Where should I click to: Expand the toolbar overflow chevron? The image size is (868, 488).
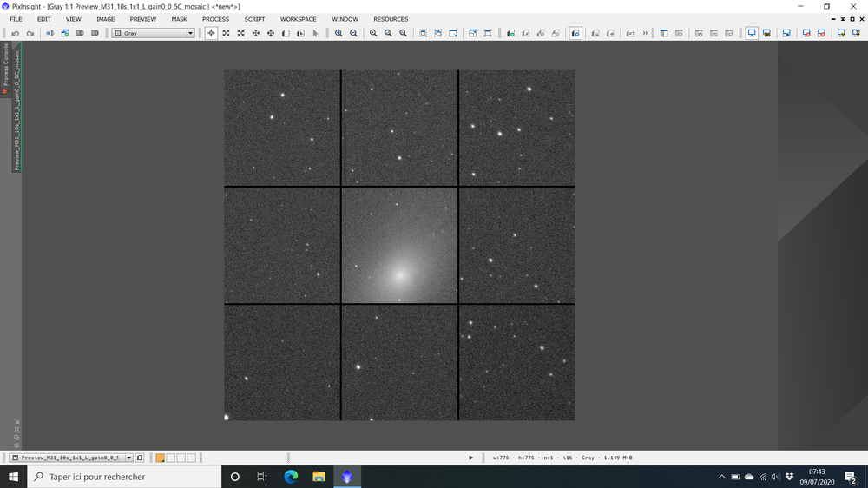(645, 33)
